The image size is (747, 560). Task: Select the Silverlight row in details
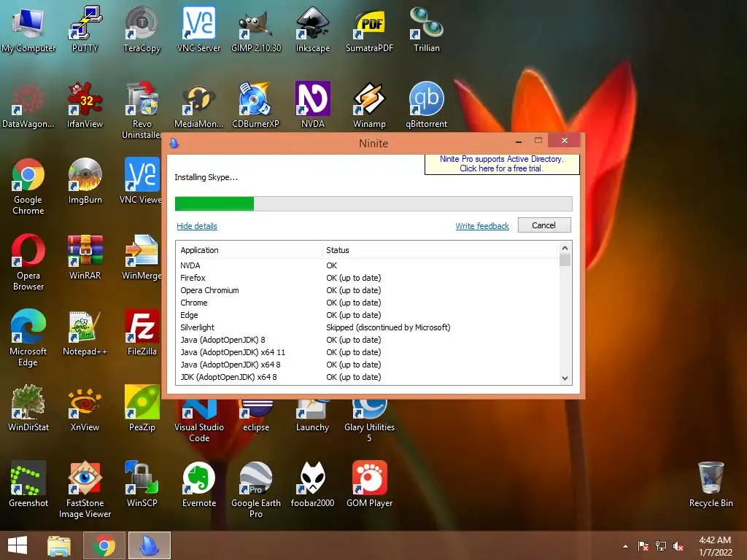coord(367,327)
